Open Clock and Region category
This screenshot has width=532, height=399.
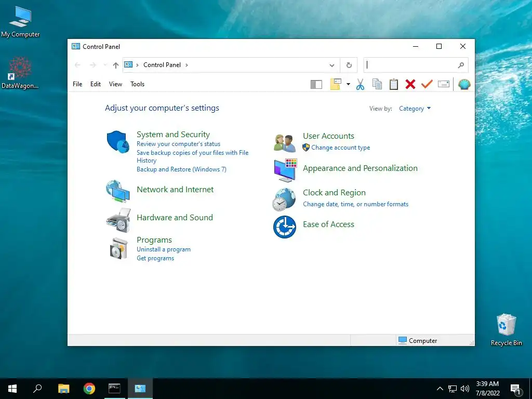334,193
